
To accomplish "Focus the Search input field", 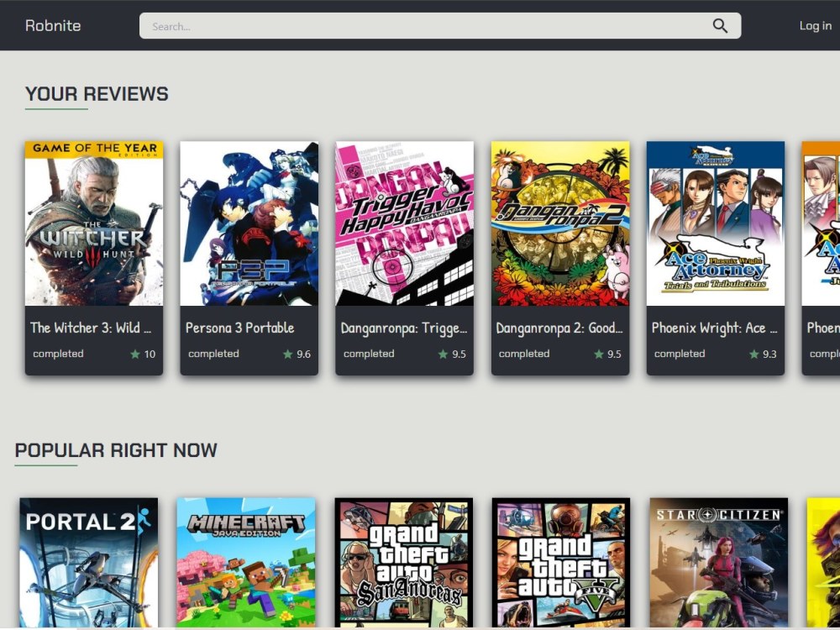I will click(440, 26).
